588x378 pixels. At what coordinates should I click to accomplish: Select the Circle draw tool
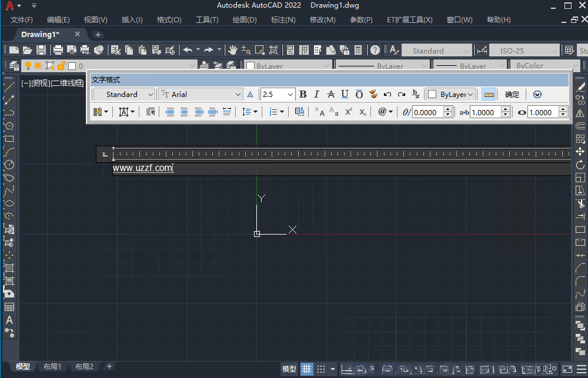[x=9, y=164]
